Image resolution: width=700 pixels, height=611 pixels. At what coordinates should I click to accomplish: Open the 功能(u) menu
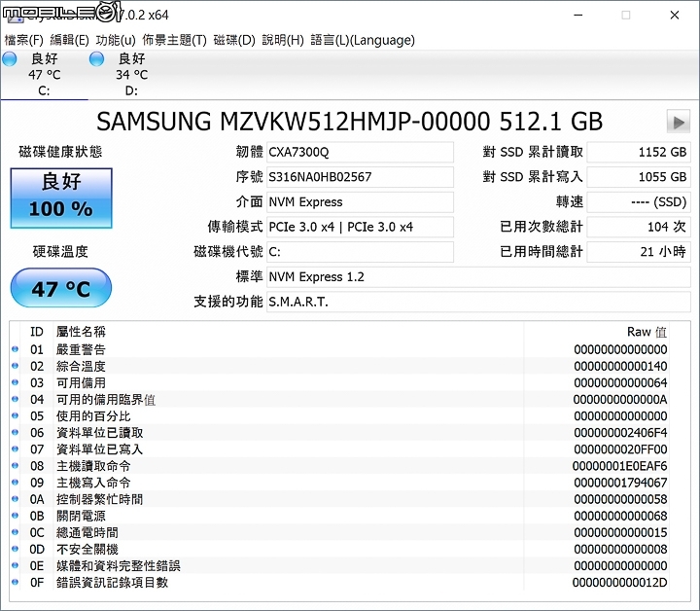coord(116,40)
